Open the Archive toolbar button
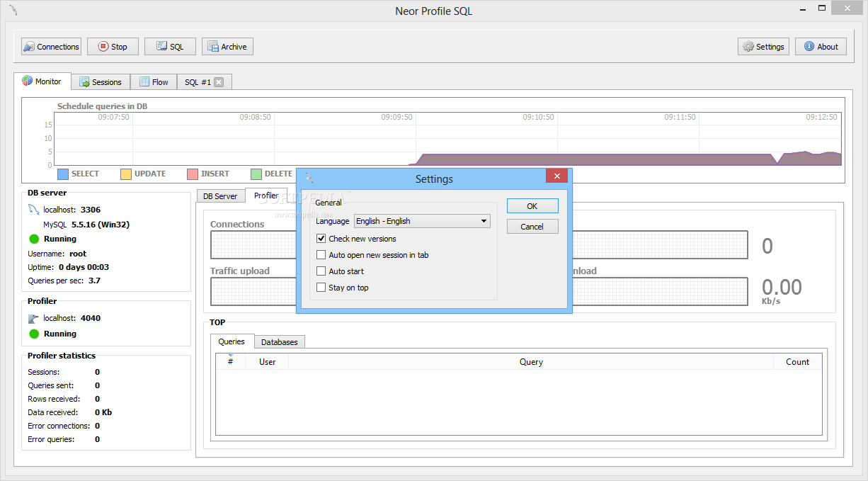868x481 pixels. 227,47
